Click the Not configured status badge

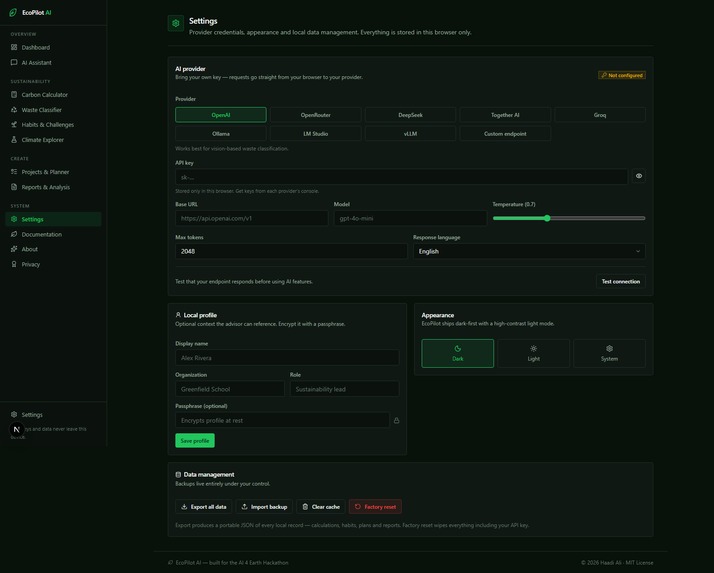click(622, 75)
